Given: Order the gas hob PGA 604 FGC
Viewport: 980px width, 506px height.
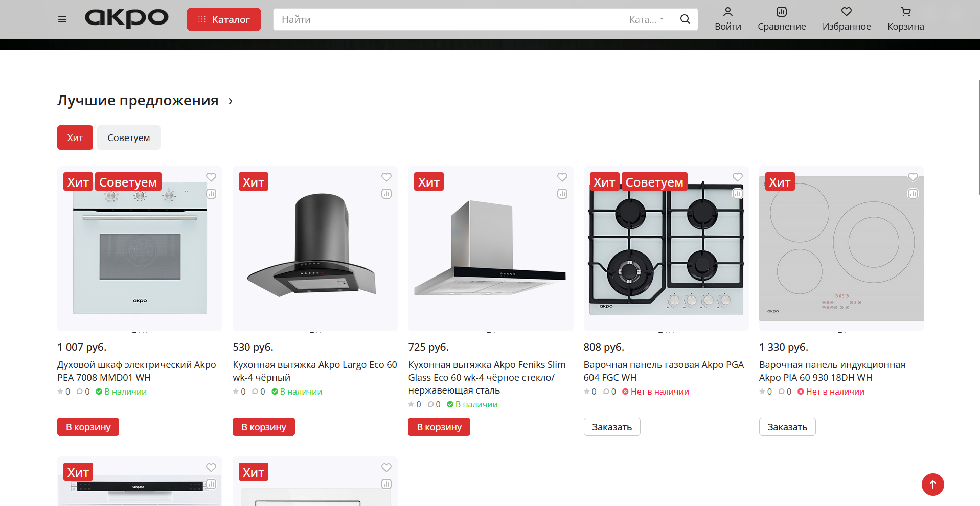Looking at the screenshot, I should tap(612, 427).
